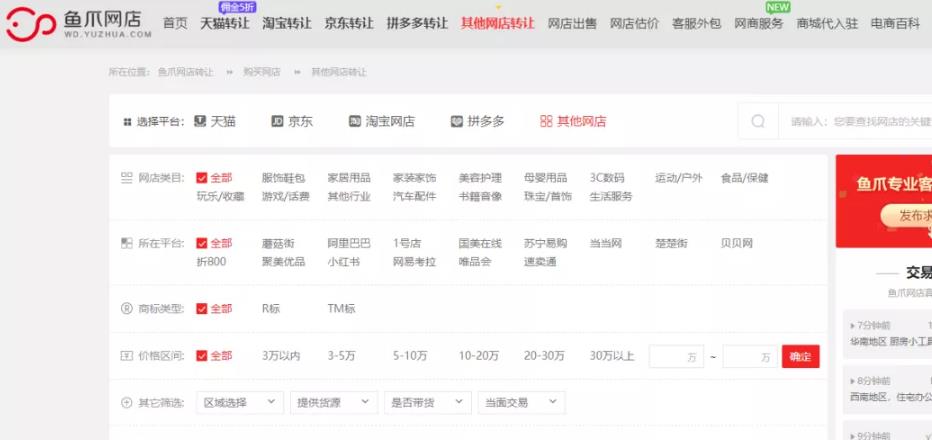
Task: Open 网商服务 in navigation
Action: tap(758, 23)
